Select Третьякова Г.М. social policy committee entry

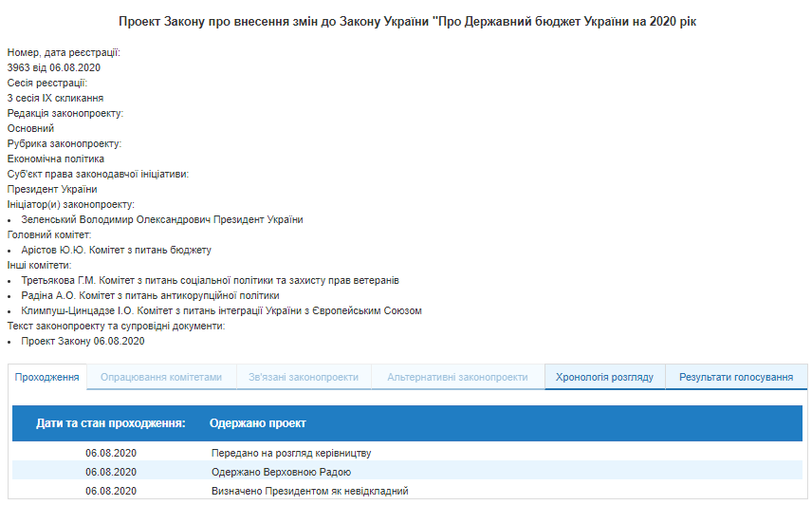(210, 280)
